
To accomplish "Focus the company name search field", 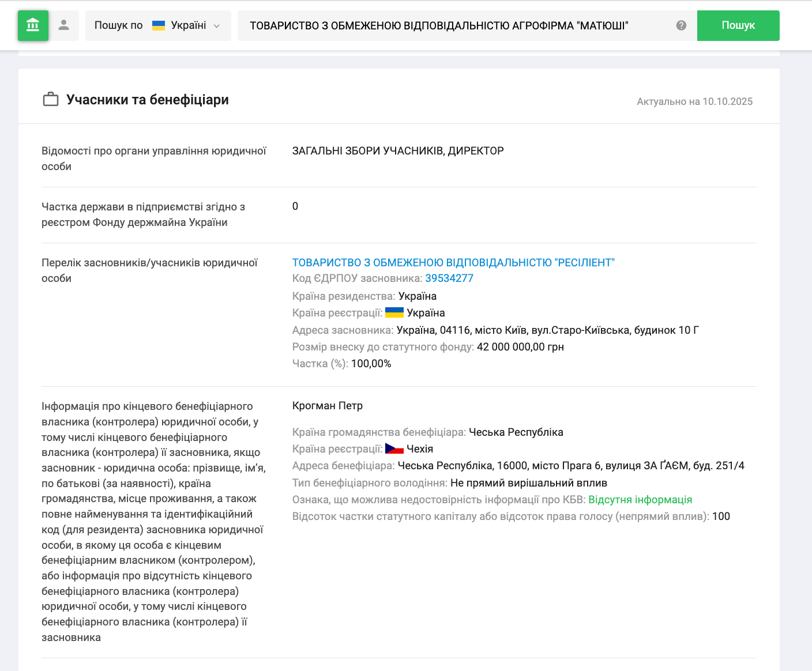I will 456,25.
